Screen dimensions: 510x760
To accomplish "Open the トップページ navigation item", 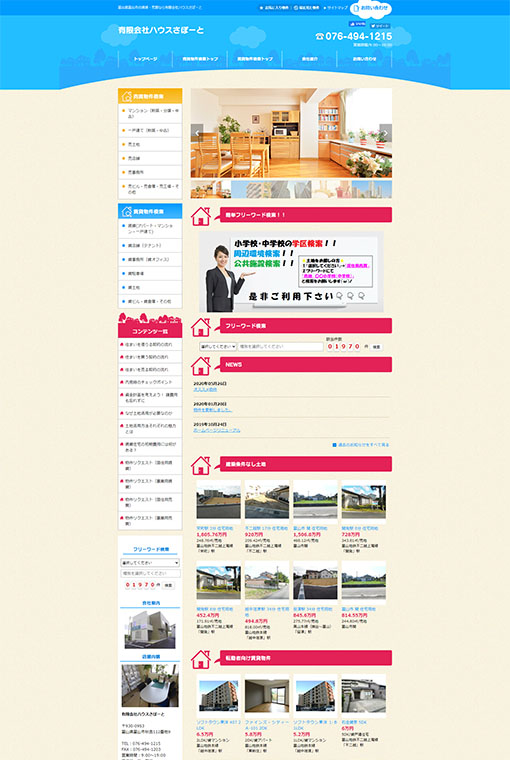I will pyautogui.click(x=145, y=59).
